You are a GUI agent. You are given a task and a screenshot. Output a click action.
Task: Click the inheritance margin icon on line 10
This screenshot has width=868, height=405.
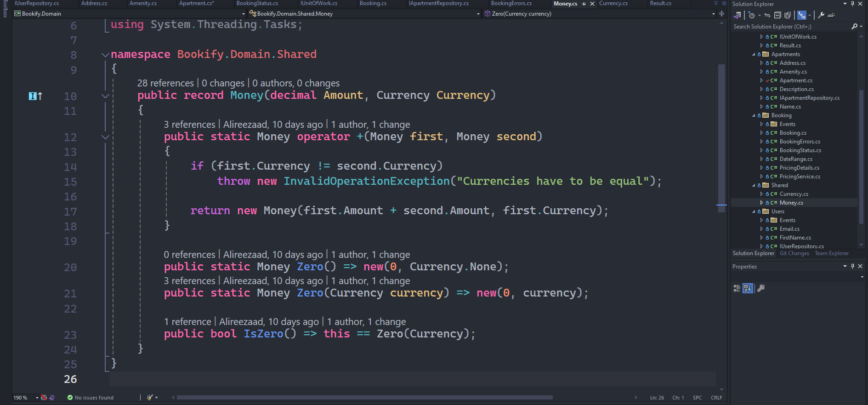pyautogui.click(x=35, y=96)
